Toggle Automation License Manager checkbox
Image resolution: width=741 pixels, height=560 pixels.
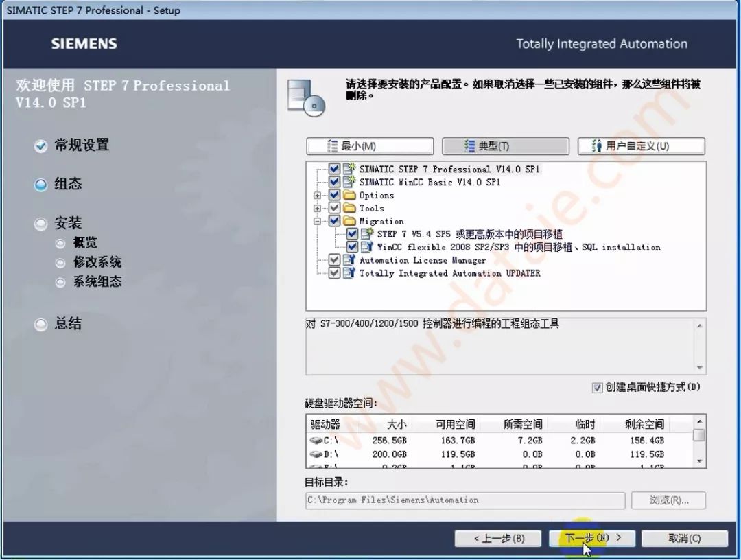coord(335,259)
